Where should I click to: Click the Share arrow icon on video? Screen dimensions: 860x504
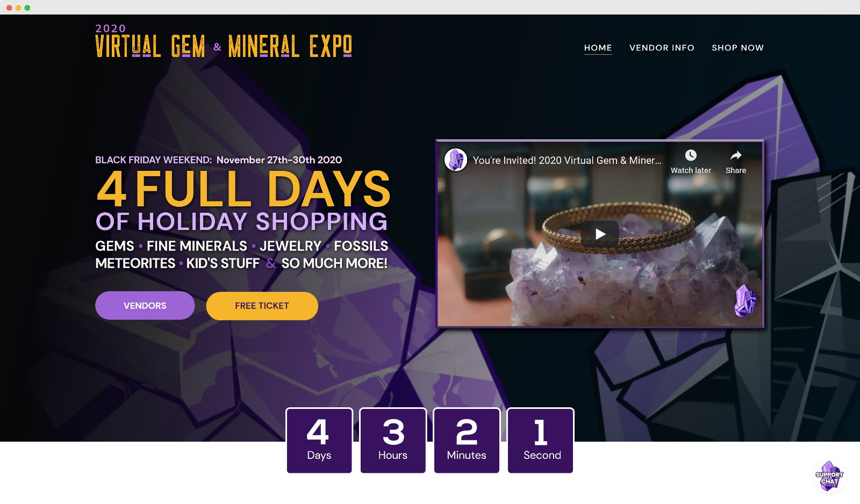coord(736,155)
